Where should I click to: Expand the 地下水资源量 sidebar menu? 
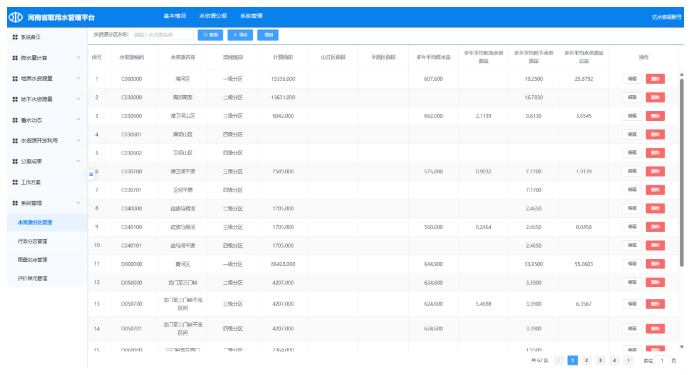click(47, 99)
